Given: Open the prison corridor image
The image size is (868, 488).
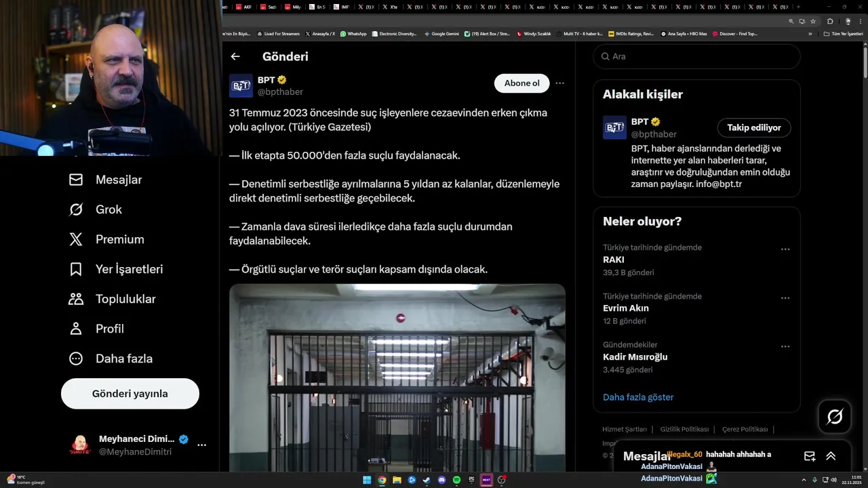Looking at the screenshot, I should (397, 377).
